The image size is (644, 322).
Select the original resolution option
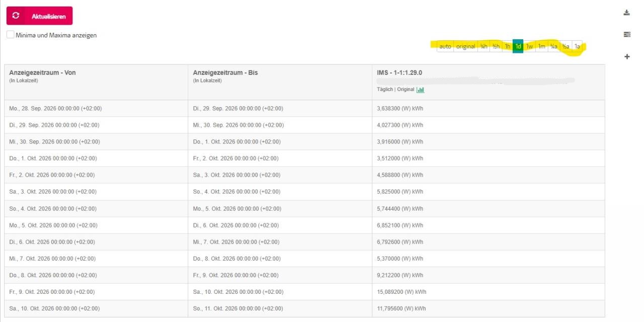pyautogui.click(x=465, y=46)
